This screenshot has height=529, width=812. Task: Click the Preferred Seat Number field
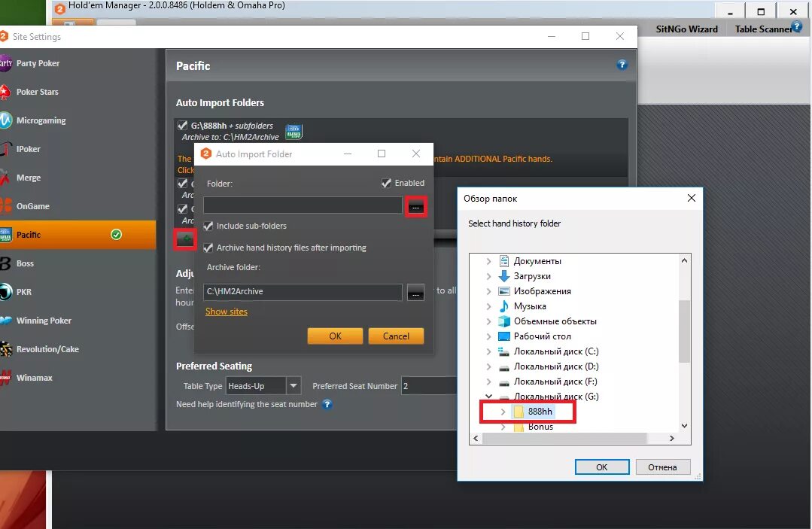(429, 385)
